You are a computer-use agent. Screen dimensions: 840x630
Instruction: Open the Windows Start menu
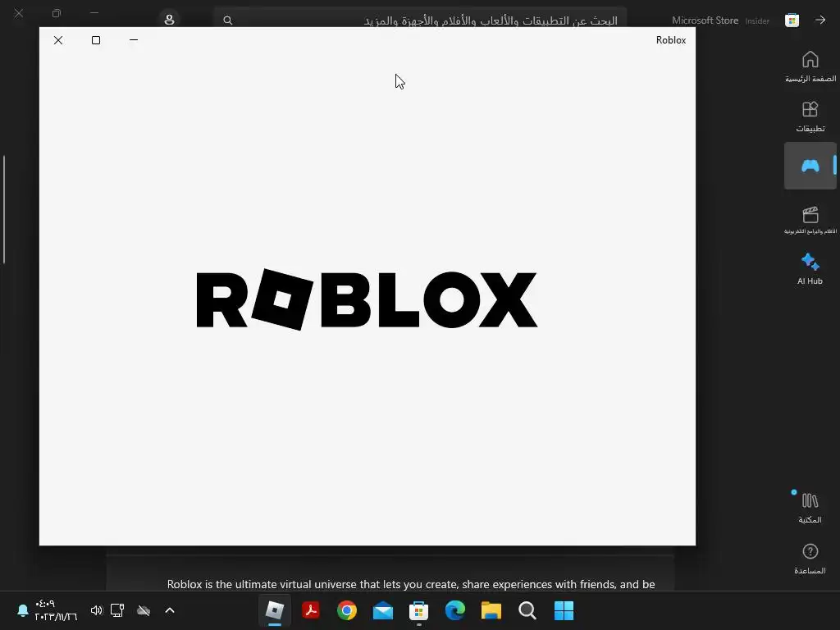[564, 610]
